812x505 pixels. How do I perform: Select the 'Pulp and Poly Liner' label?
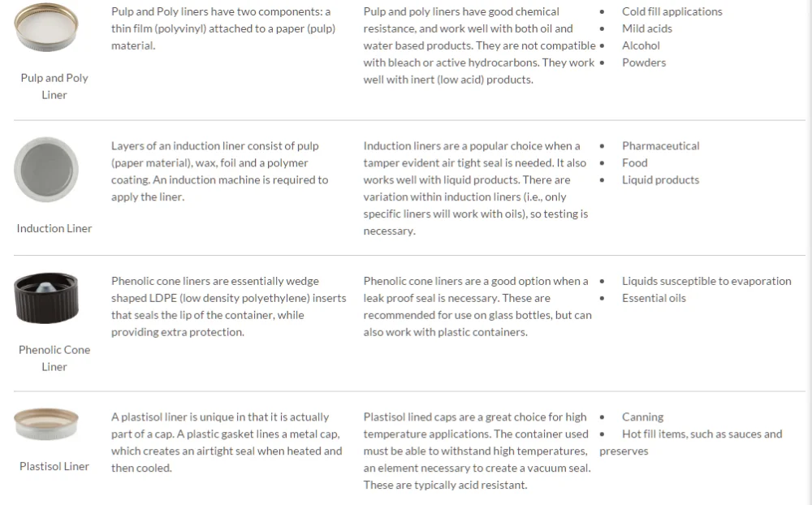54,86
